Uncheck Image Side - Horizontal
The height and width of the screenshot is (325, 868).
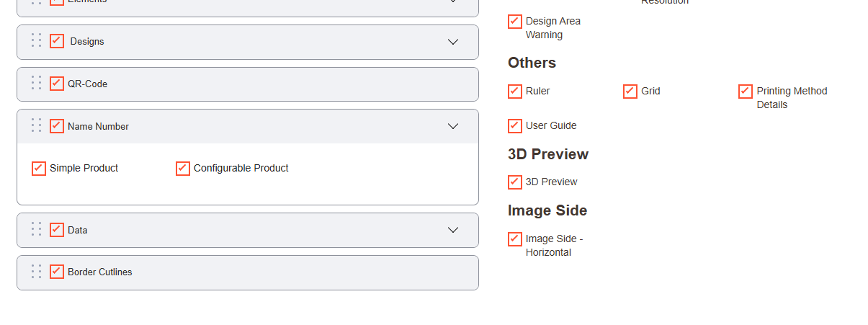pyautogui.click(x=515, y=239)
